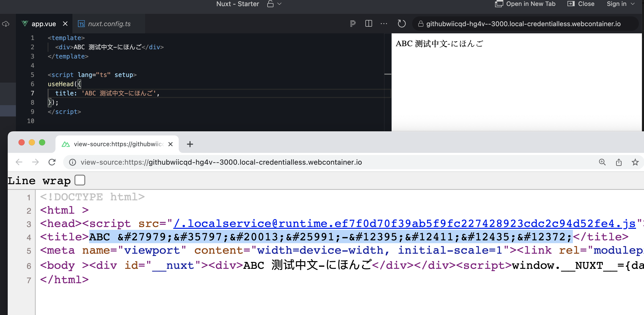Click the cloud sync icon
644x315 pixels.
tap(6, 24)
